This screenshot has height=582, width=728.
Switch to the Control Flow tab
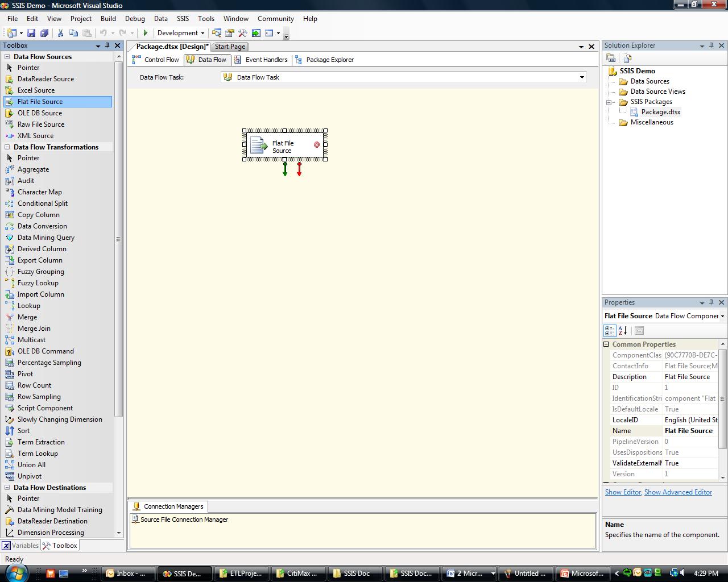coord(156,60)
